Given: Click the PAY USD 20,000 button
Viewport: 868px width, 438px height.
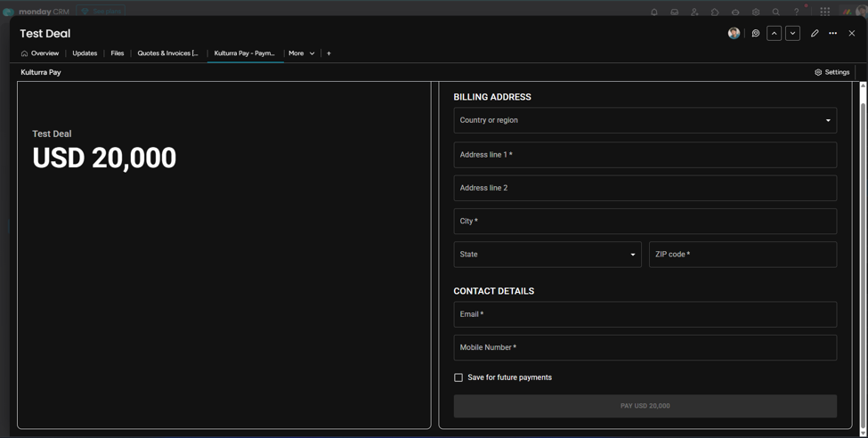Looking at the screenshot, I should pos(645,406).
